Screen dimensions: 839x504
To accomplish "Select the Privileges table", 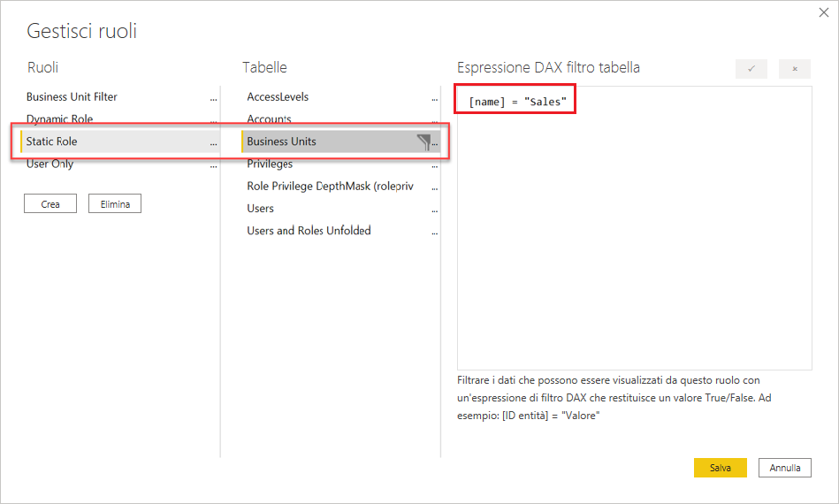I will (x=270, y=164).
